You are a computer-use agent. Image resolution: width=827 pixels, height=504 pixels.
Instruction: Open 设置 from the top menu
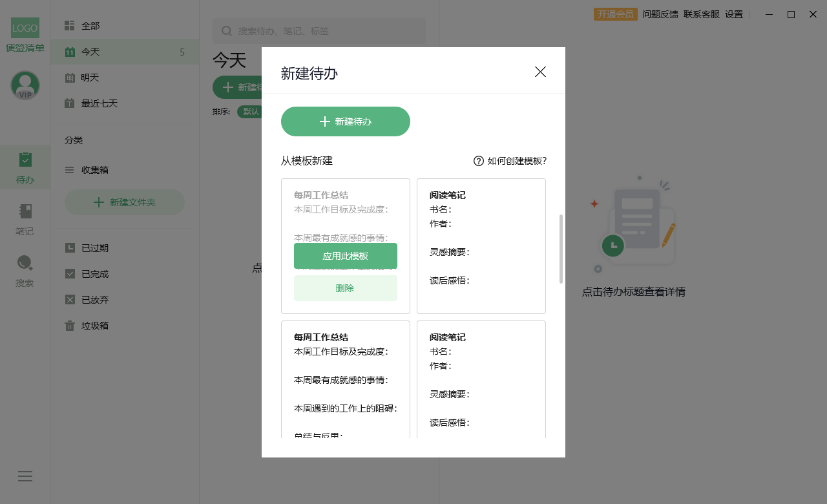(x=735, y=14)
